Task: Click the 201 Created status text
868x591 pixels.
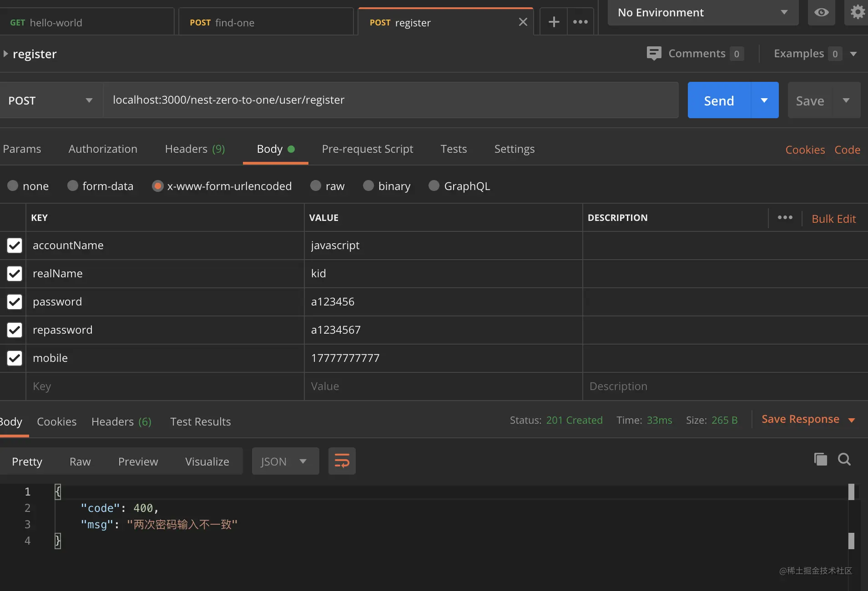Action: click(574, 420)
